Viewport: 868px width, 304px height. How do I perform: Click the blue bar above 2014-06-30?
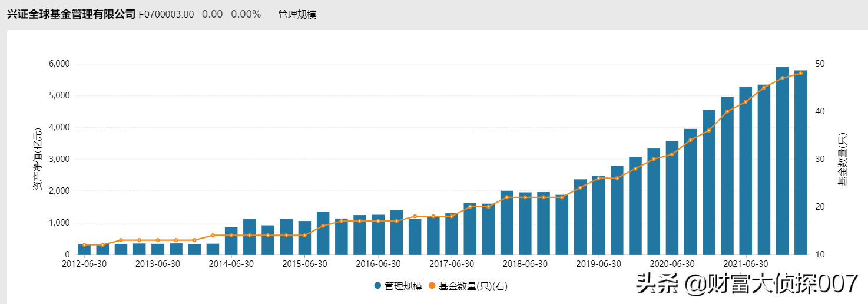[231, 240]
